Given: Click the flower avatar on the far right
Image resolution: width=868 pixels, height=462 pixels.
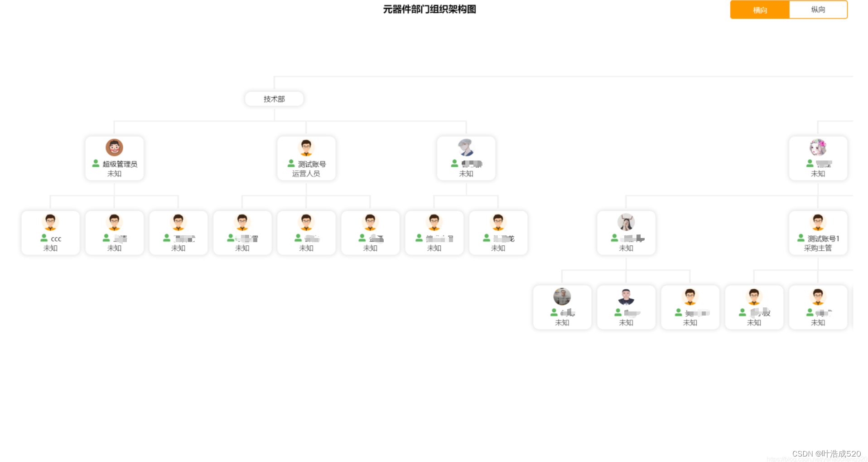Looking at the screenshot, I should click(x=818, y=147).
